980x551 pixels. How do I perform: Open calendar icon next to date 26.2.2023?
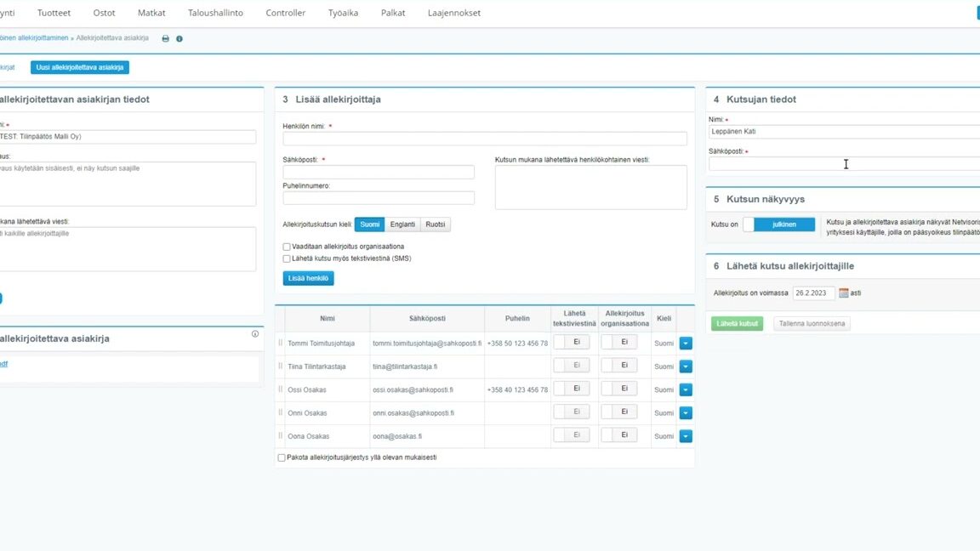point(844,293)
